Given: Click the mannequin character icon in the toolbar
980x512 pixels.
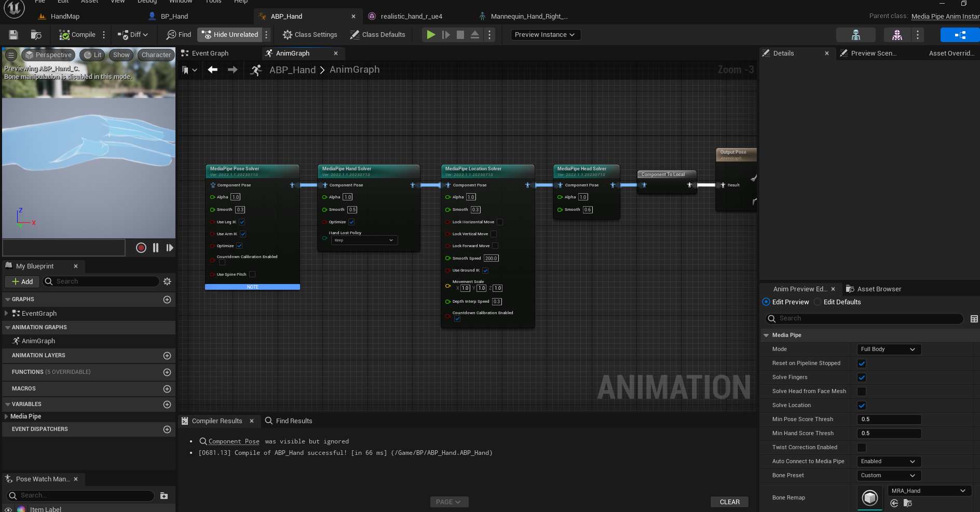Looking at the screenshot, I should pos(896,34).
